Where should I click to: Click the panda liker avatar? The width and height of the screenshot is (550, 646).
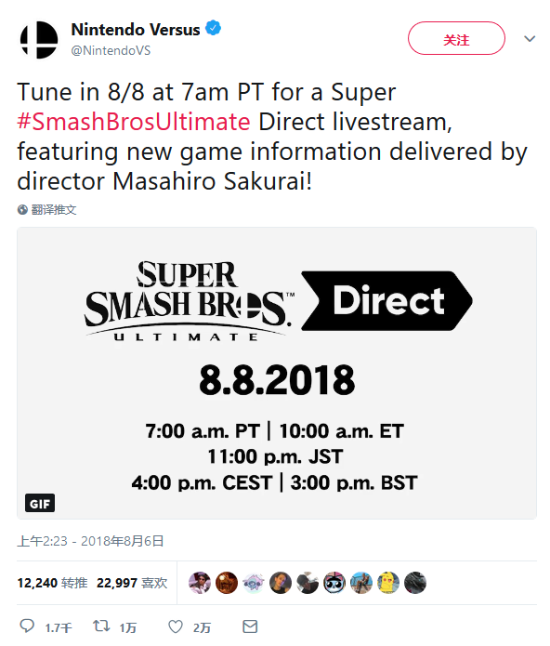pyautogui.click(x=334, y=583)
